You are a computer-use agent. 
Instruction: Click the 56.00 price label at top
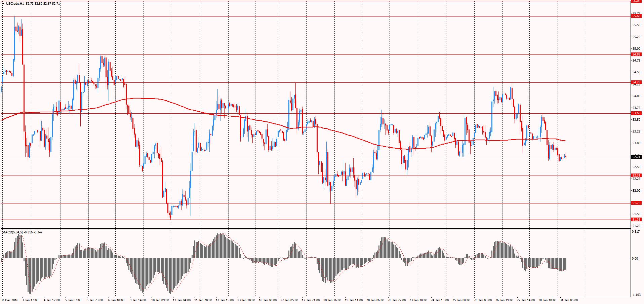click(636, 1)
